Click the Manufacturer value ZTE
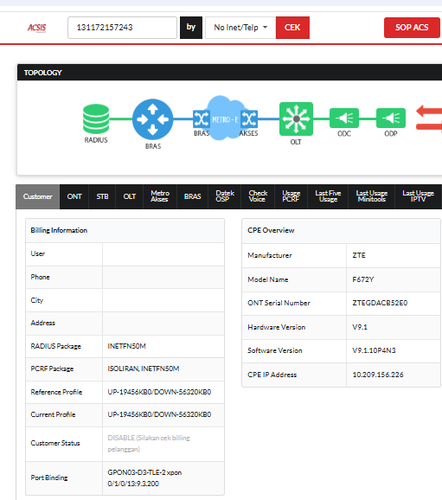442x500 pixels. (x=359, y=255)
